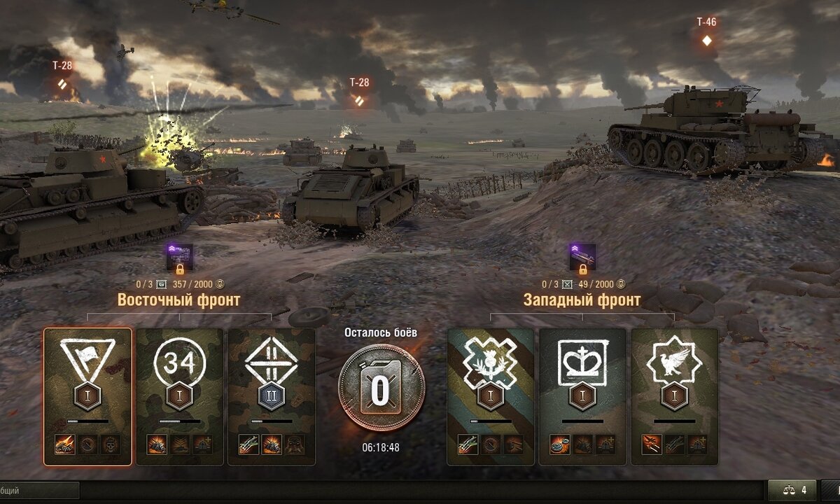Viewport: 840px width, 504px height.
Task: Select the thistle cross division card
Action: tap(491, 397)
